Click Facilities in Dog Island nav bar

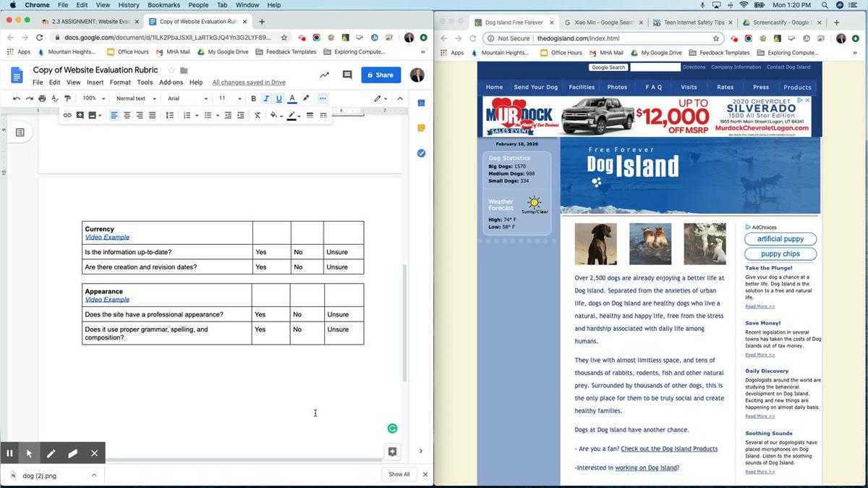pos(582,87)
